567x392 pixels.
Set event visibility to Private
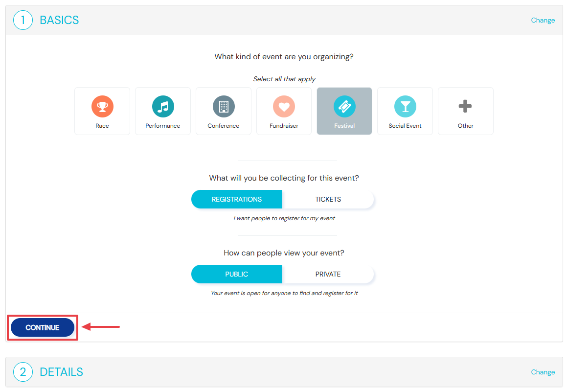pos(328,274)
